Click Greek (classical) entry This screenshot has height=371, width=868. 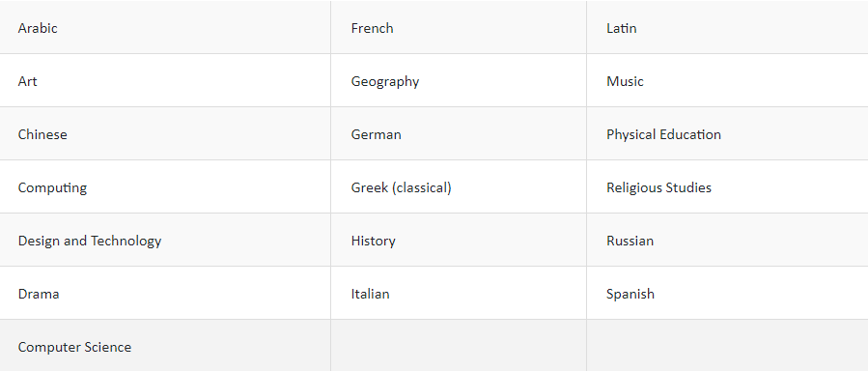[459, 186]
